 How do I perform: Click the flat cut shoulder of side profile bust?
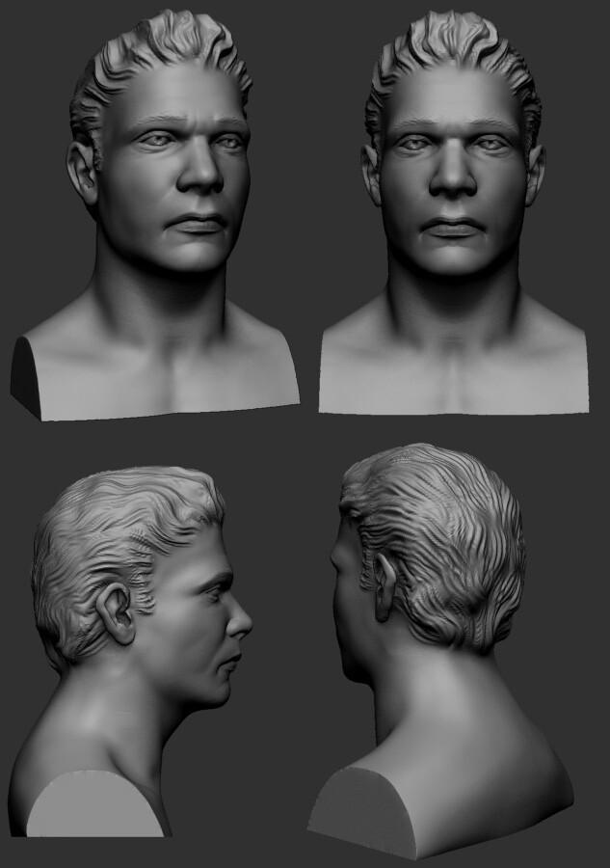pos(92,805)
